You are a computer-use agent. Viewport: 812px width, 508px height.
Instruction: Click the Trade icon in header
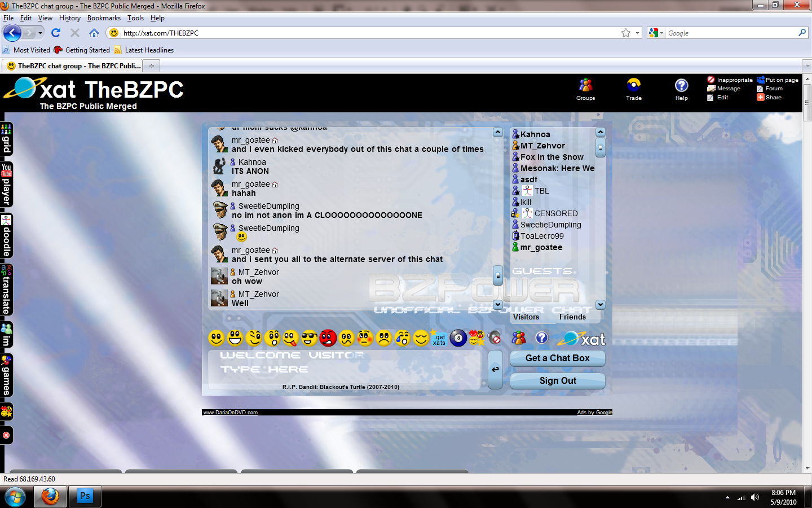click(634, 89)
